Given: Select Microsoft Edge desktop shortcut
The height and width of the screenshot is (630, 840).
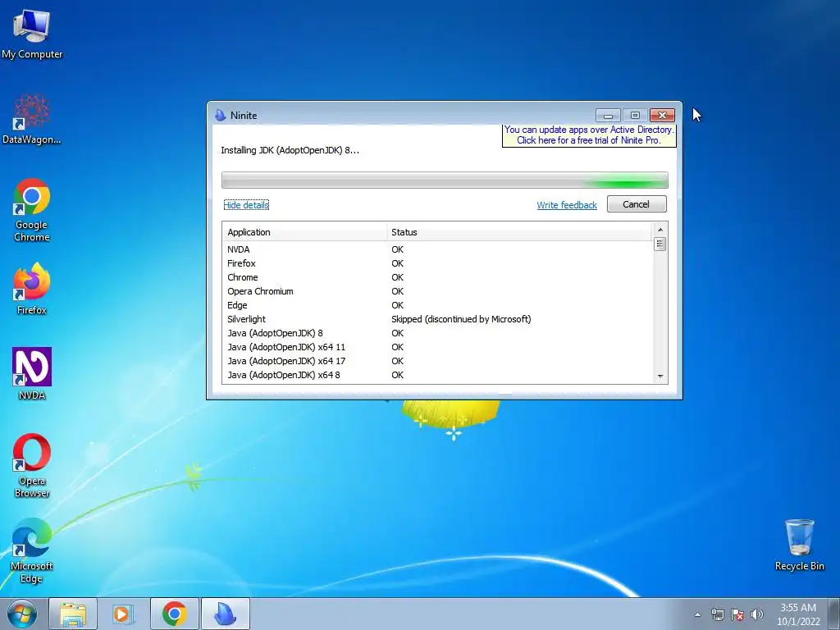Looking at the screenshot, I should [32, 550].
